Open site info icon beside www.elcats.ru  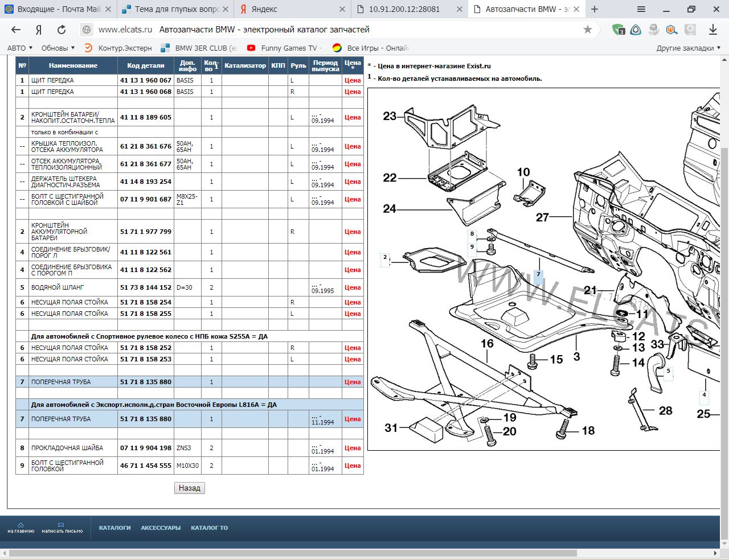pos(87,30)
